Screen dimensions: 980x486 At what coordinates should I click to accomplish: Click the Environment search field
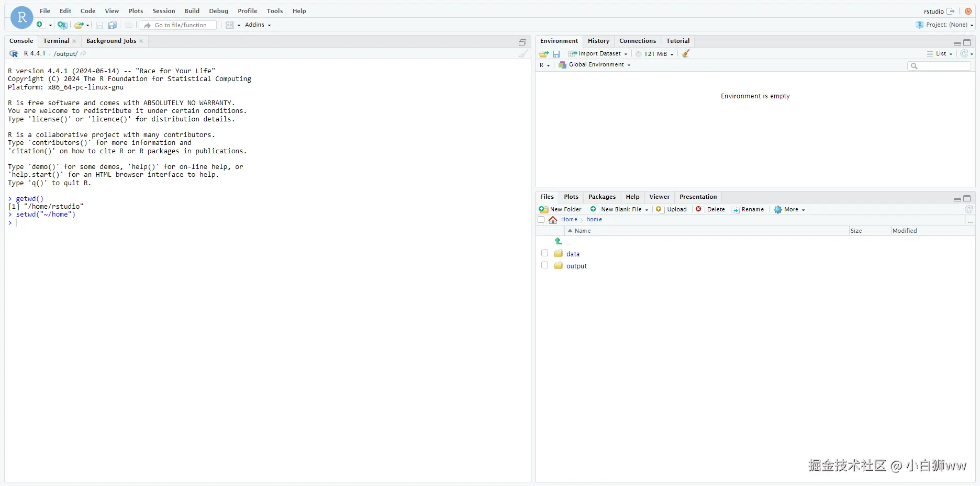coord(939,66)
